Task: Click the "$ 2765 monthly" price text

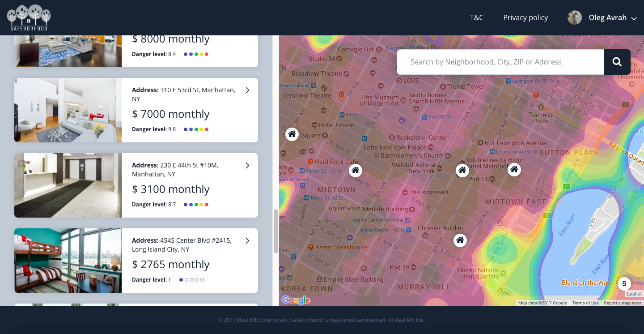Action: coord(171,265)
